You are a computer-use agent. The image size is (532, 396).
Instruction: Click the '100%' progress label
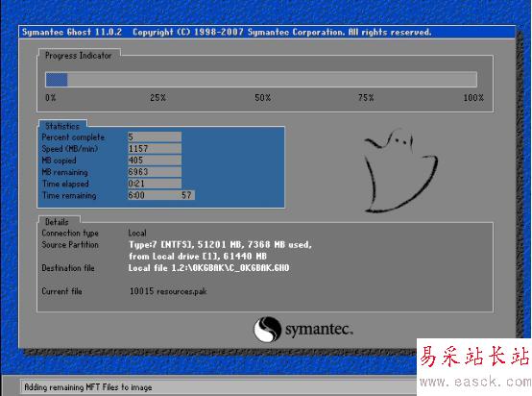coord(473,98)
